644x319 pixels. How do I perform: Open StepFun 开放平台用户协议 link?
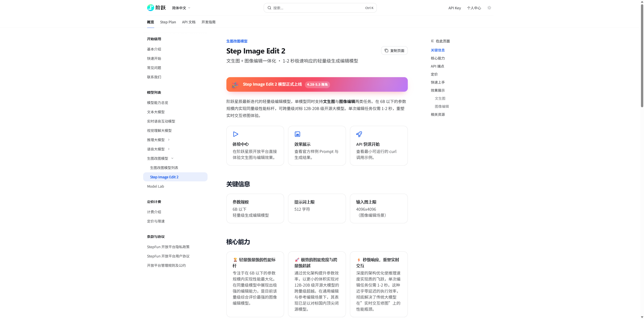pyautogui.click(x=168, y=256)
